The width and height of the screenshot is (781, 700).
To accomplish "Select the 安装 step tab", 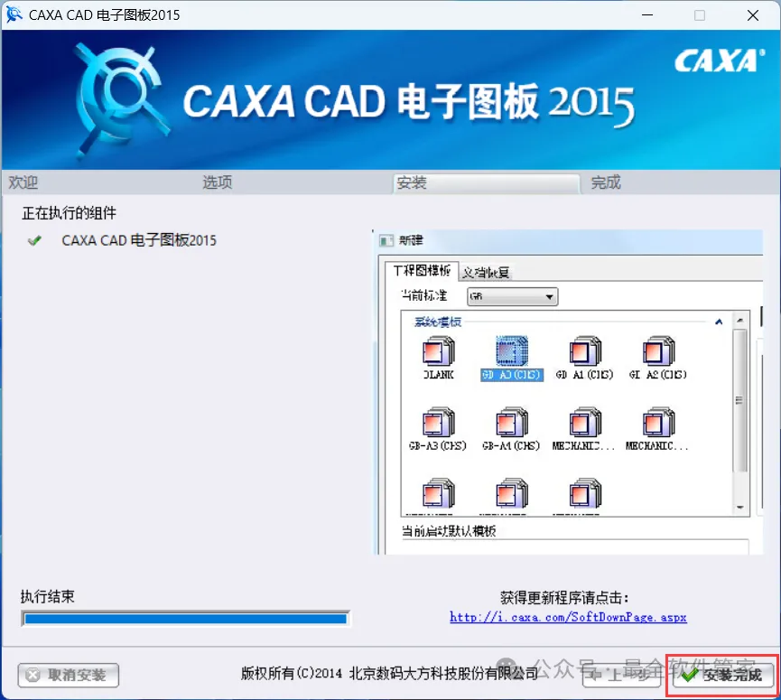I will point(486,182).
